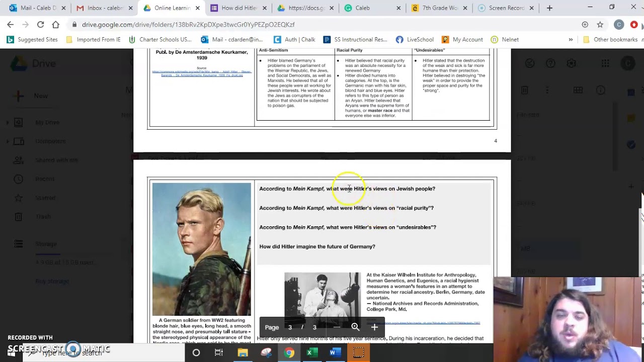Open the Charter Schools US bookmark
The image size is (644, 362).
160,39
